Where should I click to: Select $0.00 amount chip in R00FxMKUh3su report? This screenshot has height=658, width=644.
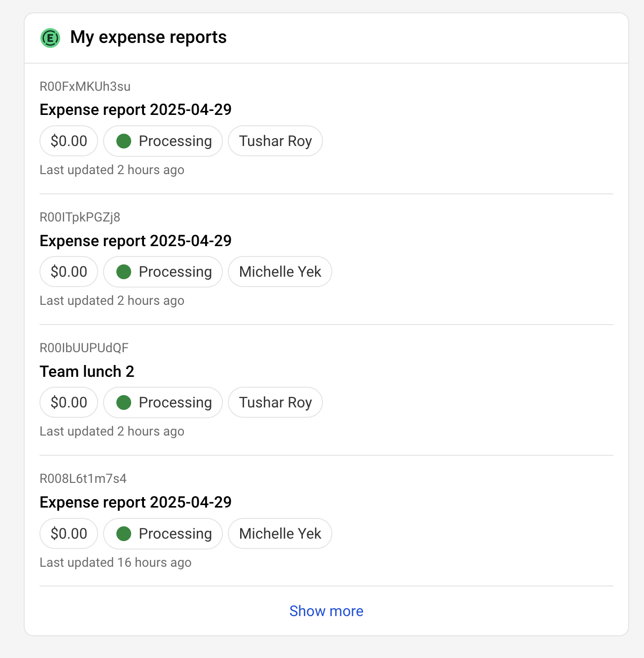[x=69, y=141]
